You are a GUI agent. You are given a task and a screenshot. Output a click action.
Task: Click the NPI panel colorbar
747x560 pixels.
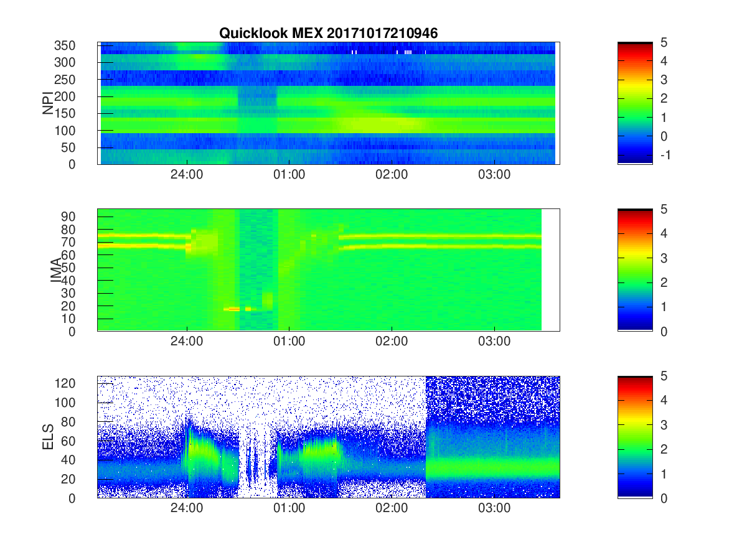click(635, 103)
